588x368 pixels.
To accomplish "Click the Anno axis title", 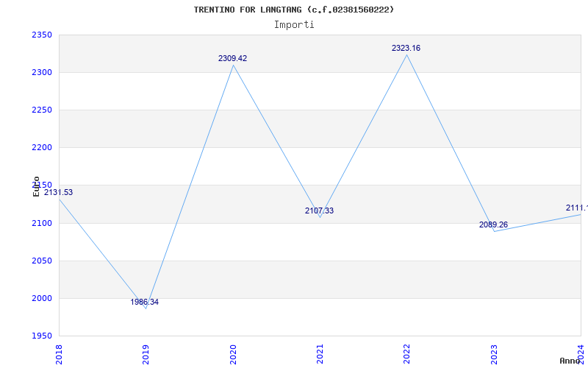I will (x=570, y=361).
